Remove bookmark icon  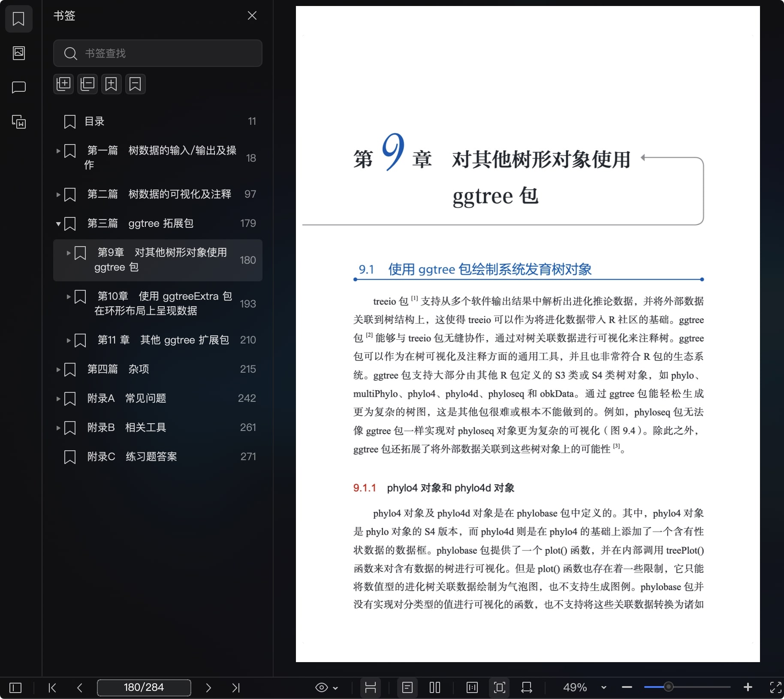tap(136, 84)
